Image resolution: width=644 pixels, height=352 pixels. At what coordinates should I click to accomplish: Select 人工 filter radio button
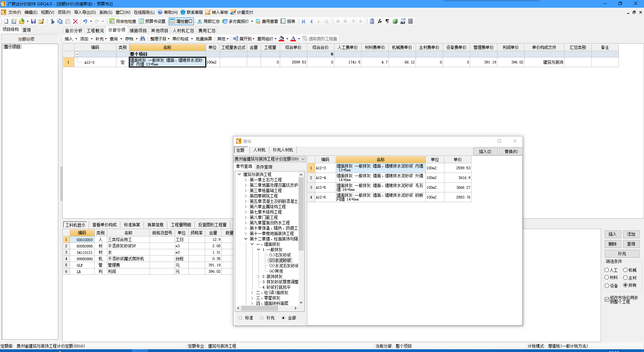(x=607, y=270)
